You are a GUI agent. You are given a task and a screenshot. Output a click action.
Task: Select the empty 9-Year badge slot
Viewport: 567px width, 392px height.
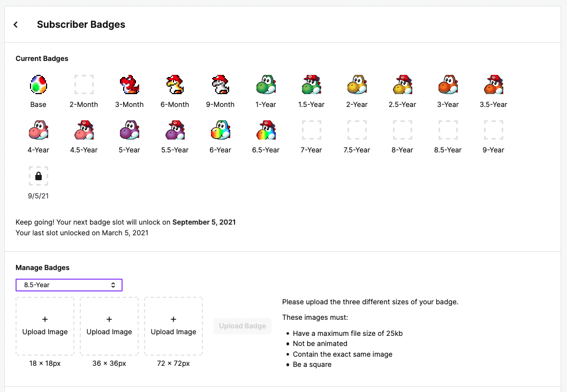(x=493, y=129)
